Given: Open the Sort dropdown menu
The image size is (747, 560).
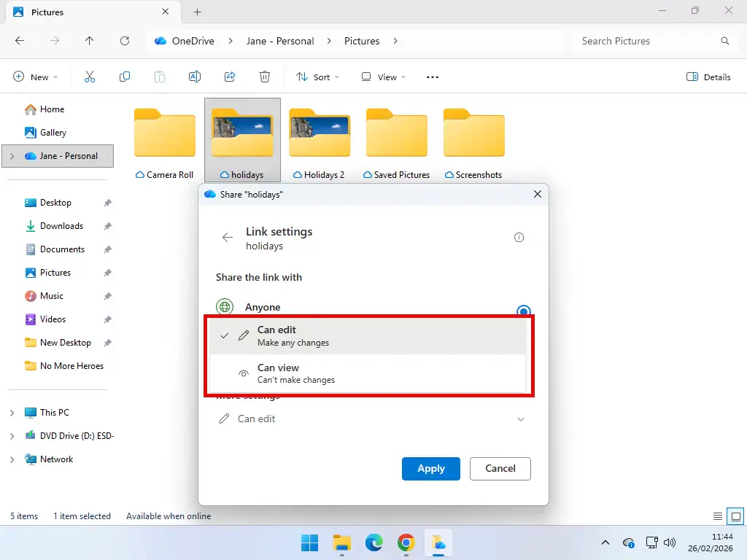Looking at the screenshot, I should pos(317,77).
